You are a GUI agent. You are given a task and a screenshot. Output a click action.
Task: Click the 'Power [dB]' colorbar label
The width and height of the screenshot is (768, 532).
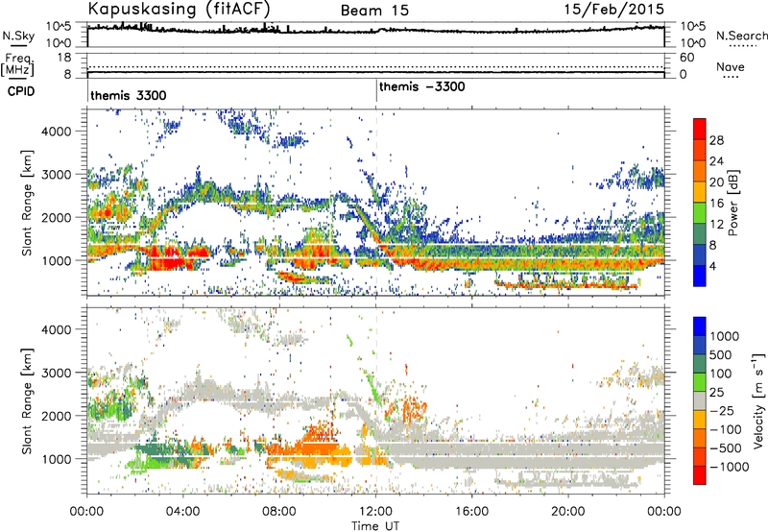(x=732, y=203)
